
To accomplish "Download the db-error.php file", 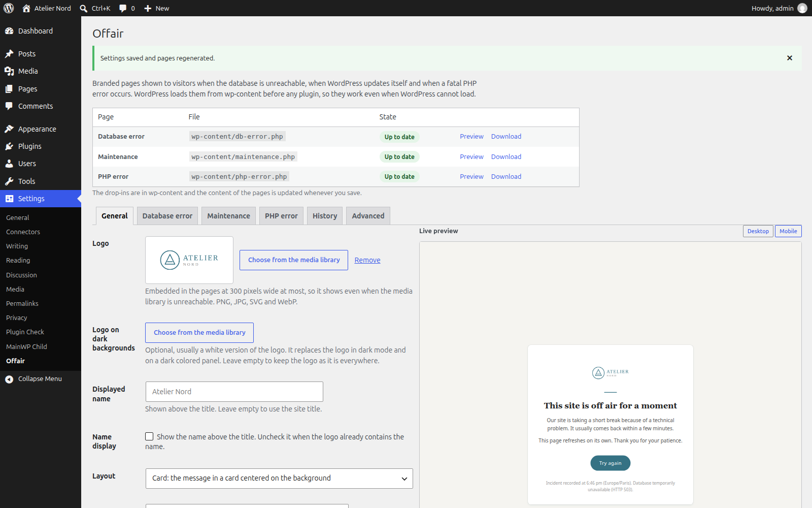I will coord(506,137).
